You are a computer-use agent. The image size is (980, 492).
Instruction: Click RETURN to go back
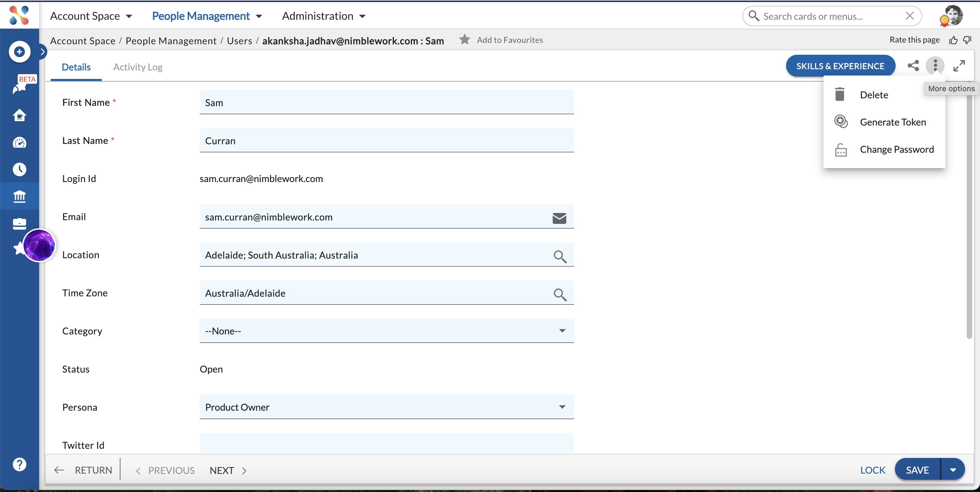coord(84,470)
